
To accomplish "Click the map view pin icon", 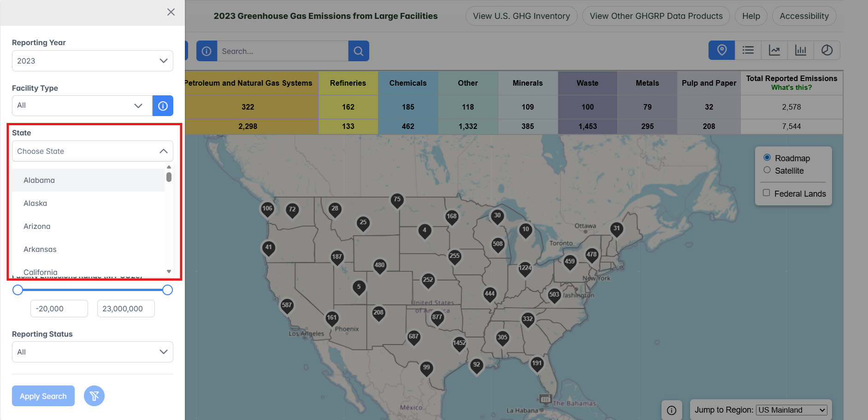I will tap(721, 50).
